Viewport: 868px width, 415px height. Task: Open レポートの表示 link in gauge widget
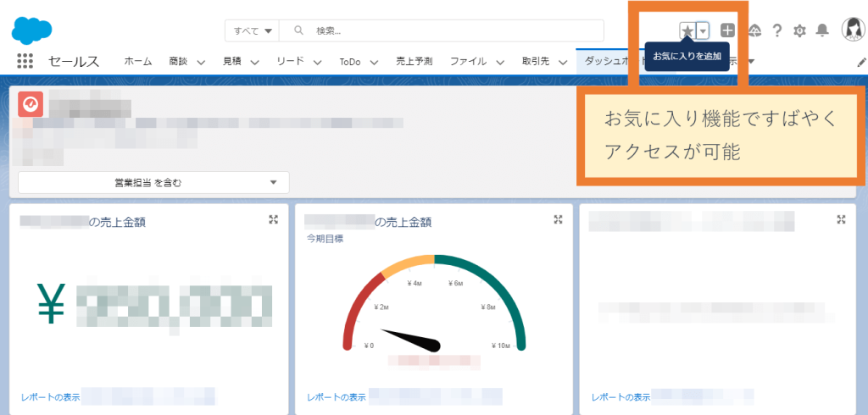(336, 397)
